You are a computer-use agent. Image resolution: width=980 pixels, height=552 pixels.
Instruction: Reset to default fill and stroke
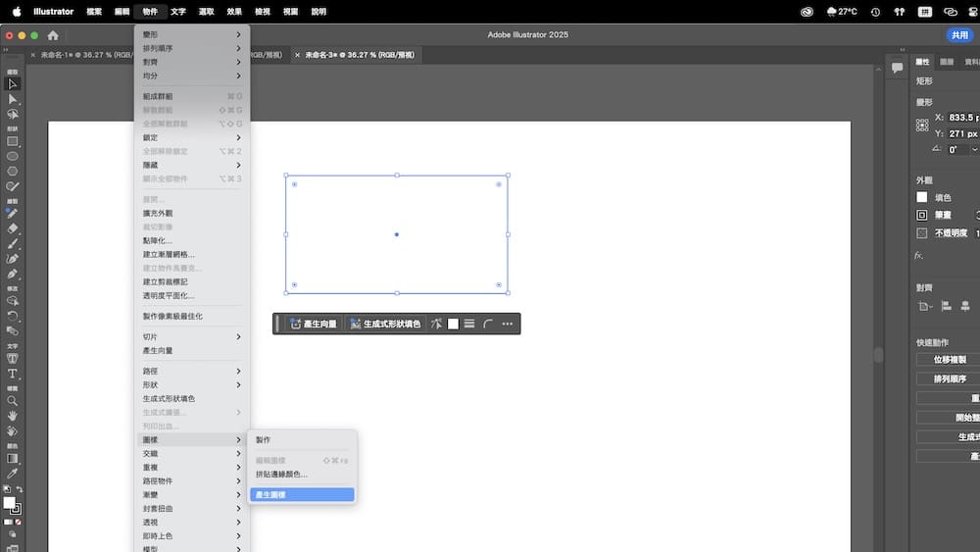(6, 489)
